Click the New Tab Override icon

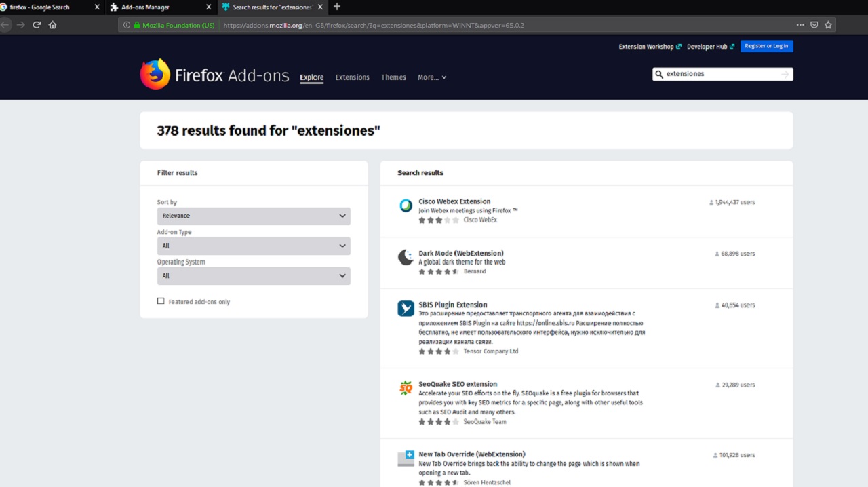[x=406, y=458]
